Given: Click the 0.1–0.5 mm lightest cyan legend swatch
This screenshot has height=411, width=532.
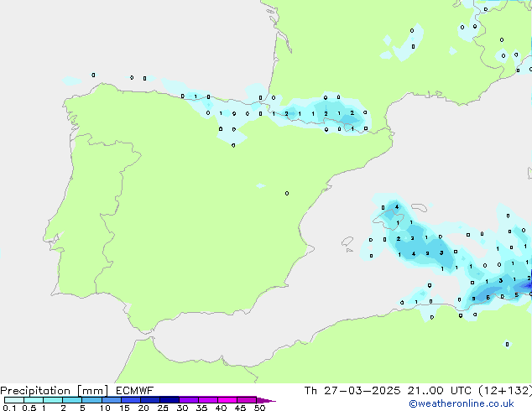Looking at the screenshot, I should (14, 400).
